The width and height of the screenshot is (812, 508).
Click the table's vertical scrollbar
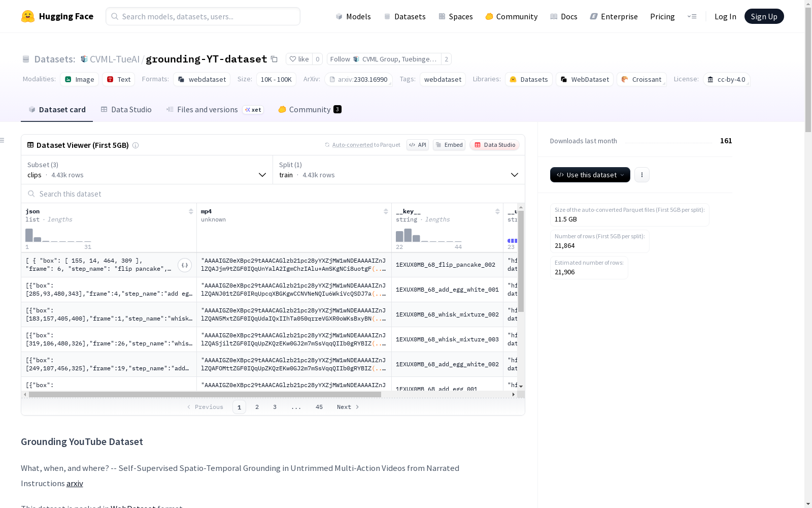point(521,261)
